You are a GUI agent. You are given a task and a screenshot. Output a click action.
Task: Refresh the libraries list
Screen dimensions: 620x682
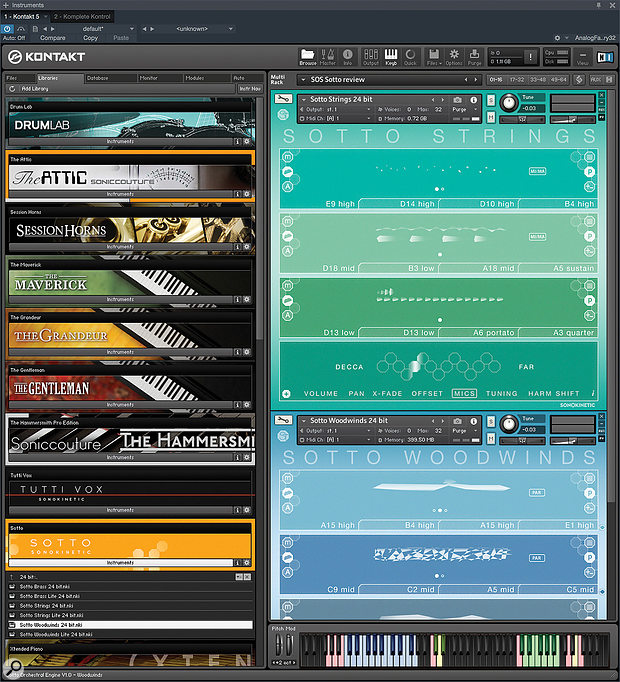pyautogui.click(x=12, y=88)
